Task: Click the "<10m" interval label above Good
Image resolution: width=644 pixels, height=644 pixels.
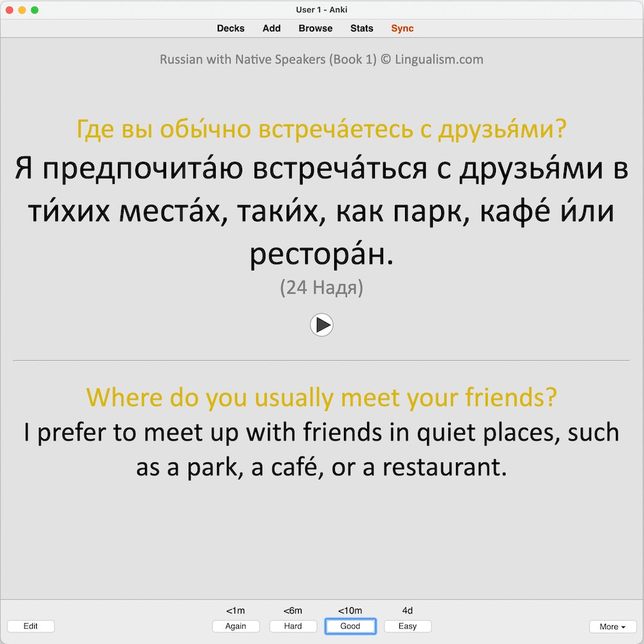Action: tap(350, 611)
